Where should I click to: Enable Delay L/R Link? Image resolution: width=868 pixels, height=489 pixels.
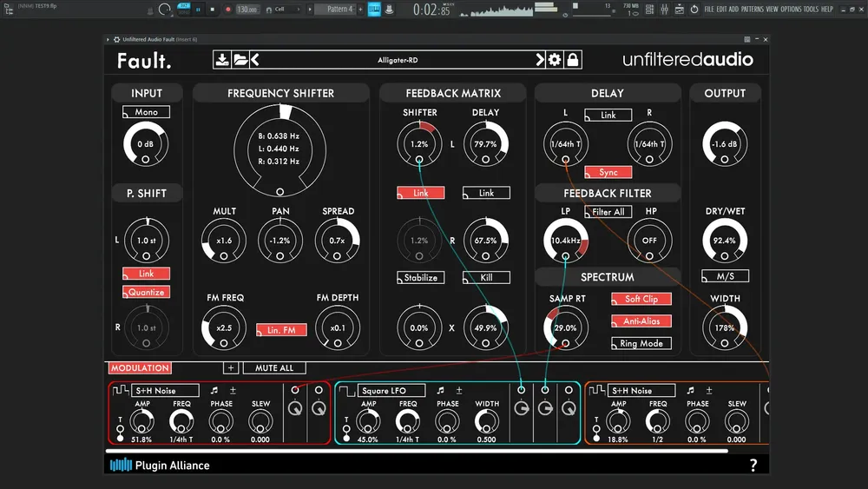coord(608,116)
